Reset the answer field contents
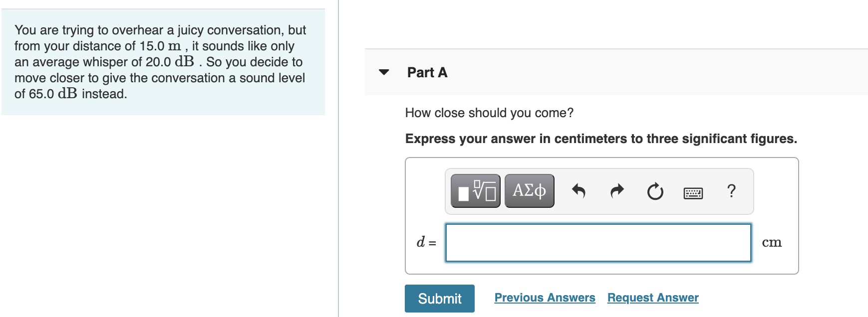The width and height of the screenshot is (868, 317). coord(654,190)
